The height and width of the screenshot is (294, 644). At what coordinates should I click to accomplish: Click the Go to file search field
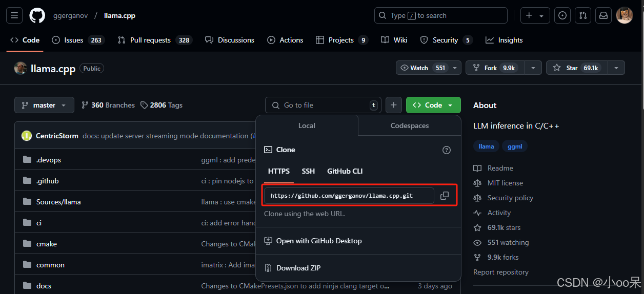coord(323,105)
